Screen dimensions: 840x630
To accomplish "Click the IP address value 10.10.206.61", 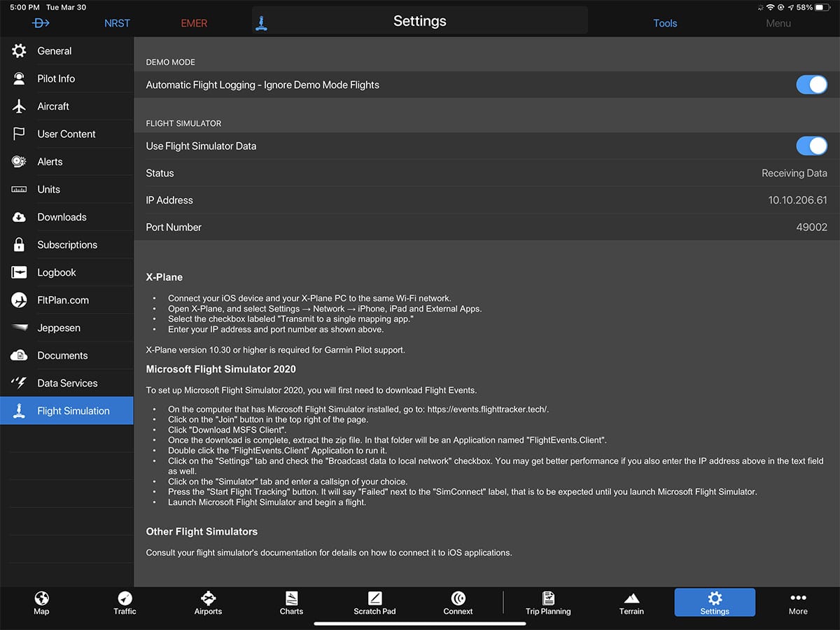I will coord(798,200).
